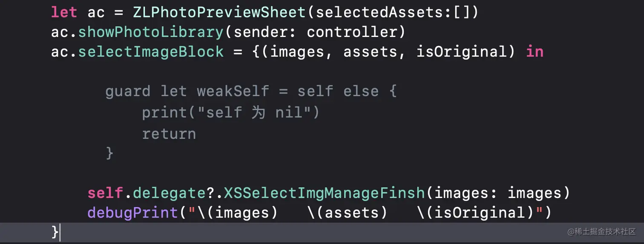The height and width of the screenshot is (244, 644).
Task: Select the showPhotoLibrary method call
Action: pos(151,32)
